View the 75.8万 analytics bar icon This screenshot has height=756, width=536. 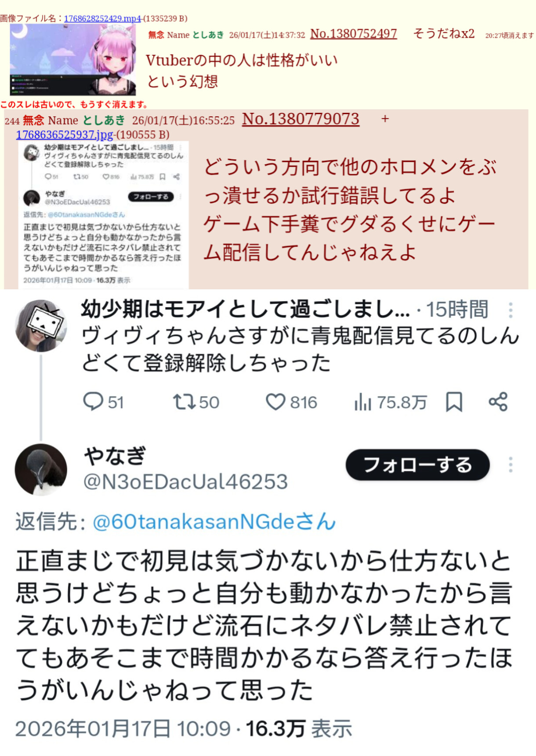coord(363,402)
